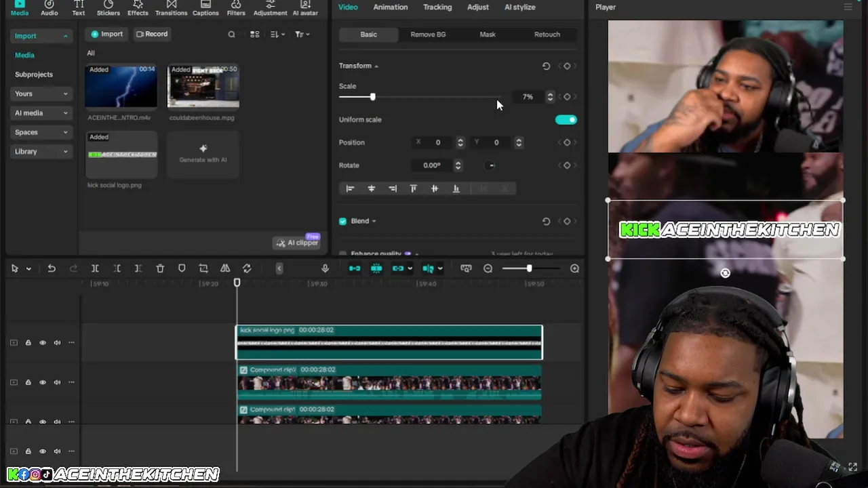
Task: Toggle the main track magnet
Action: coord(355,268)
